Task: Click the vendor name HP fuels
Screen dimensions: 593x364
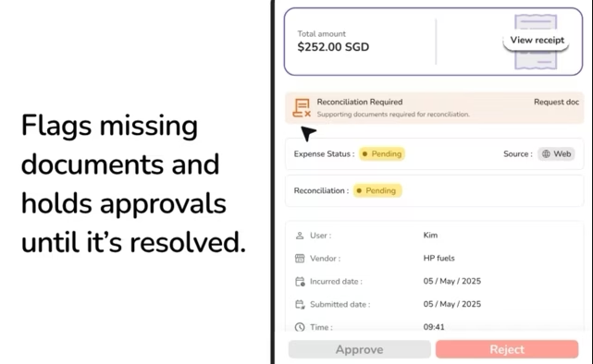Action: click(x=439, y=259)
